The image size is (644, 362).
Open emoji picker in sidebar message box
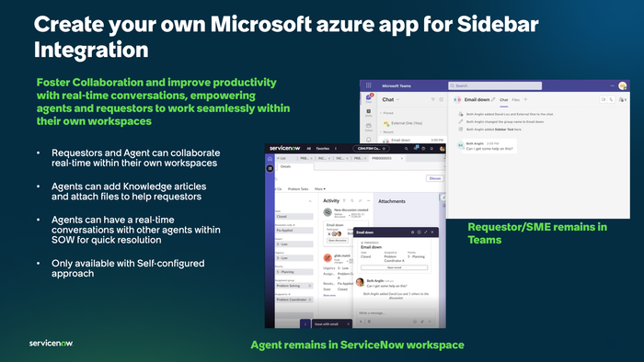414,322
